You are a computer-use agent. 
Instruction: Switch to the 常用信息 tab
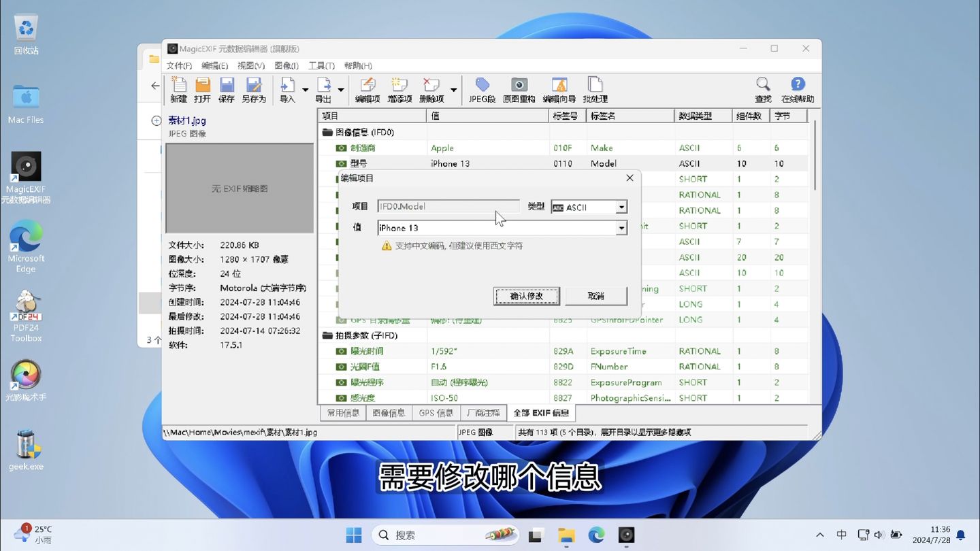coord(343,413)
